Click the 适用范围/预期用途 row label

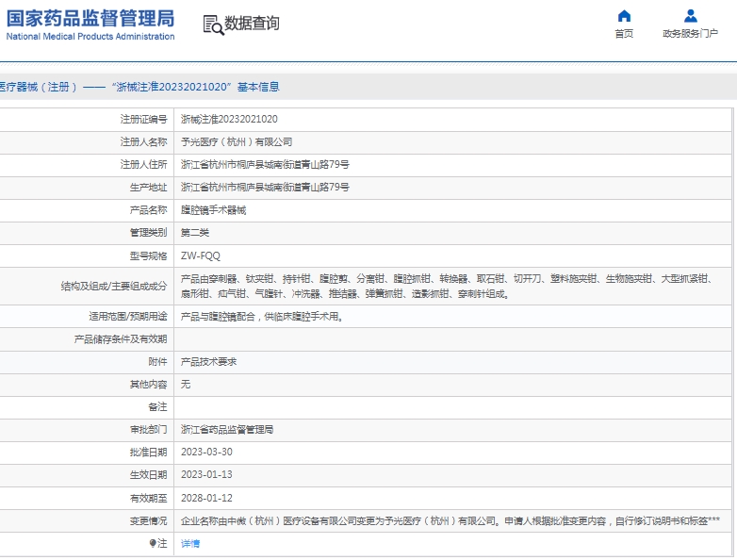point(128,317)
